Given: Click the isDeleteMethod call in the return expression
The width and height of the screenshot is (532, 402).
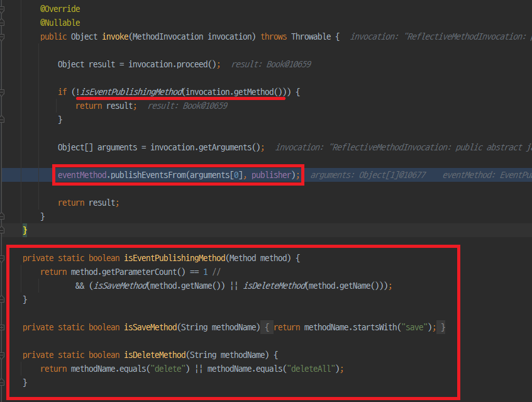Looking at the screenshot, I should (x=274, y=286).
